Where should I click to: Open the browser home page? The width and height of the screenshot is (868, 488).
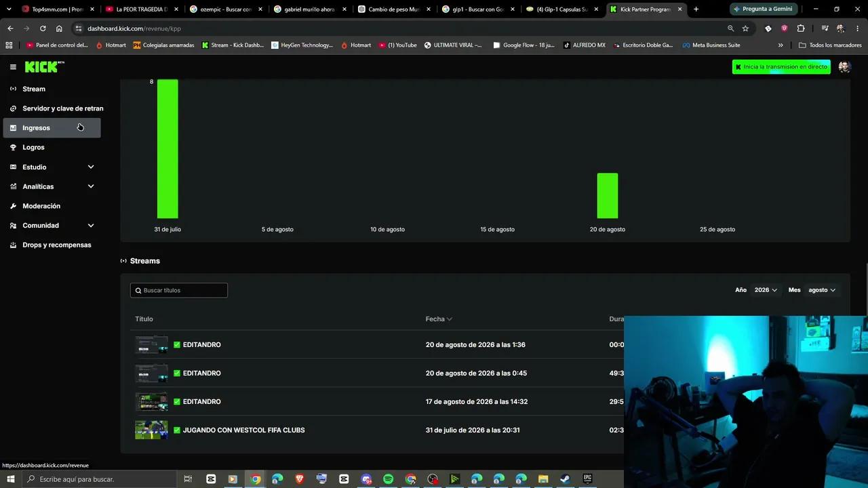tap(59, 28)
